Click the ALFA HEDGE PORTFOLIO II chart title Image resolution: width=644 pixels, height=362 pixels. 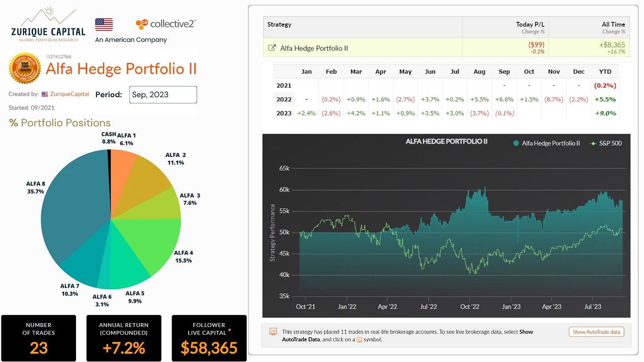[447, 141]
